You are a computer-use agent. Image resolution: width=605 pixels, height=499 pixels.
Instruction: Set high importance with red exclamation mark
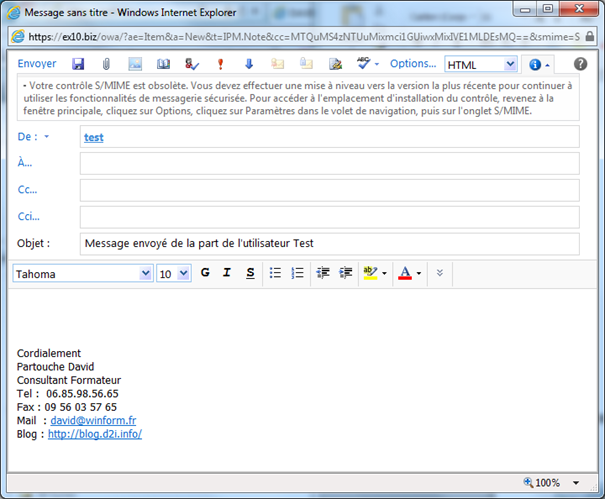point(220,64)
